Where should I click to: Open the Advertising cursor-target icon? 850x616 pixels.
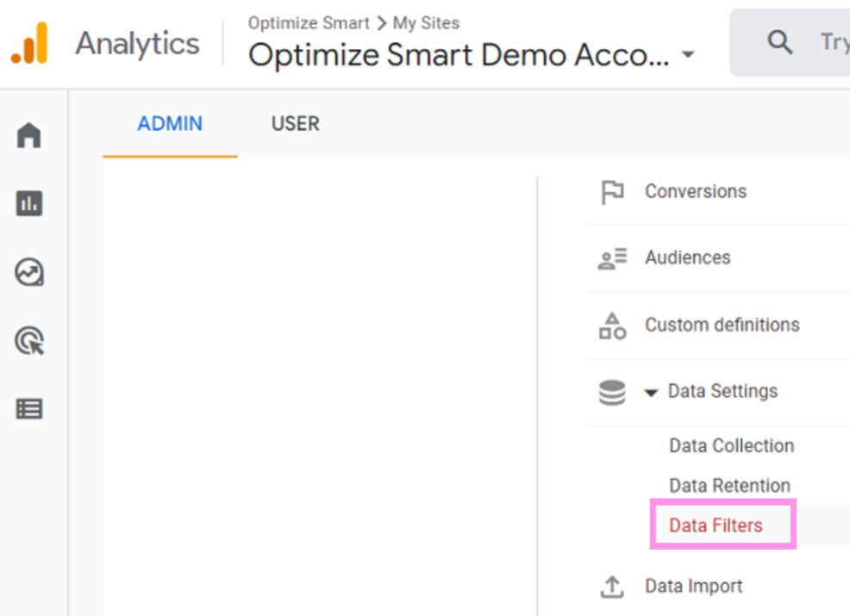point(29,341)
